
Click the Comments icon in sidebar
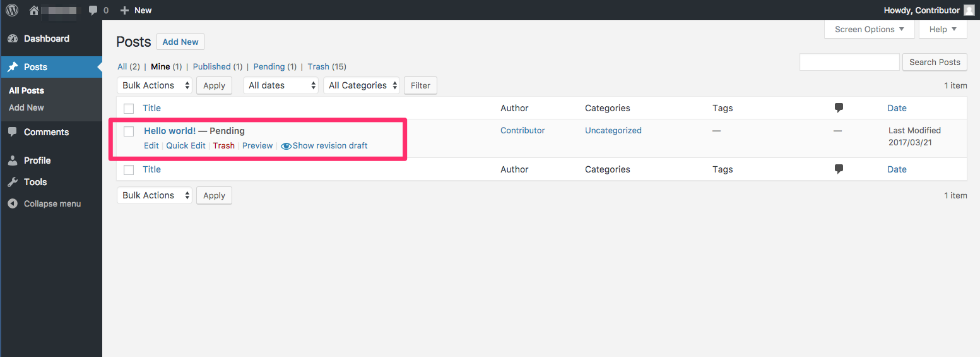click(13, 132)
